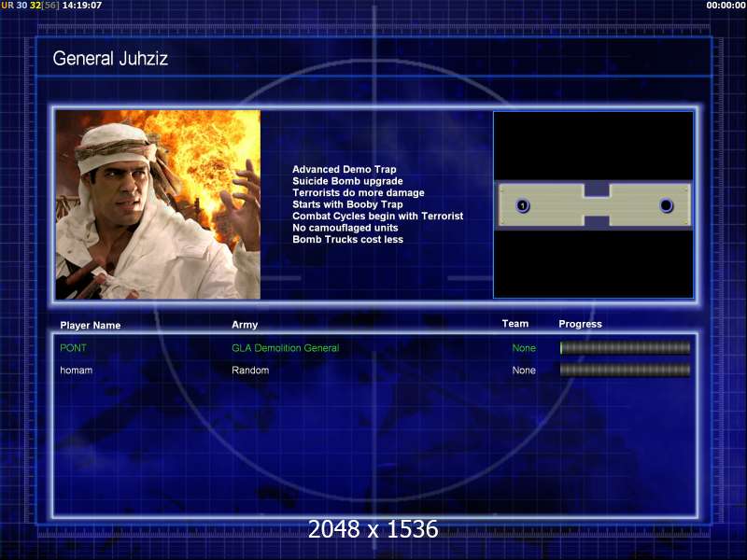747x560 pixels.
Task: Click 'Suicide Bomb upgrade' ability text
Action: [347, 181]
